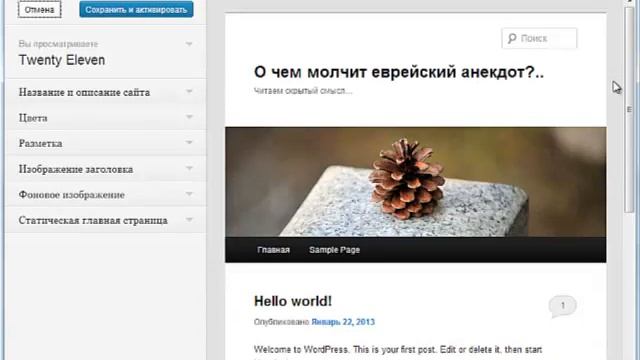This screenshot has width=640, height=360.
Task: Expand Изображение заголовка section arrow
Action: 189,168
